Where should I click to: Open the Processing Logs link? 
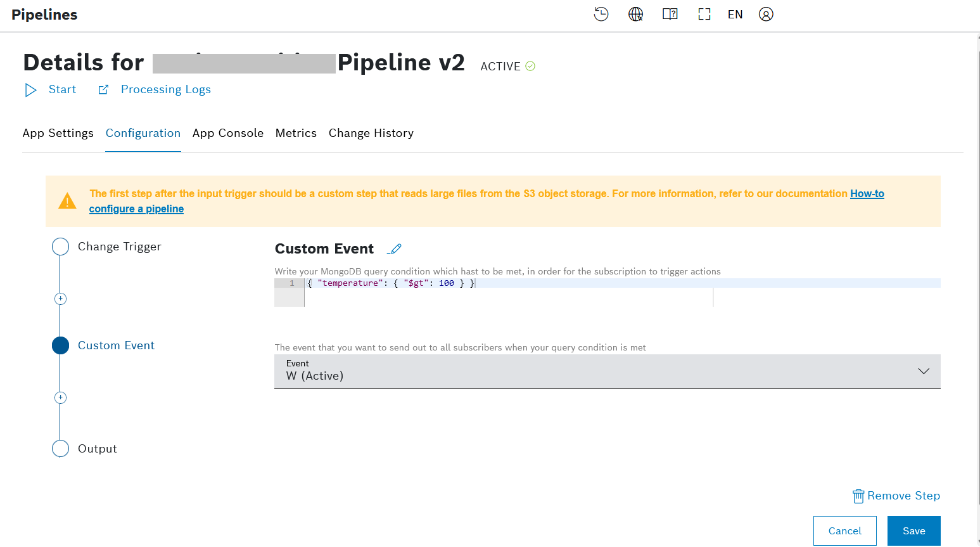click(x=165, y=89)
